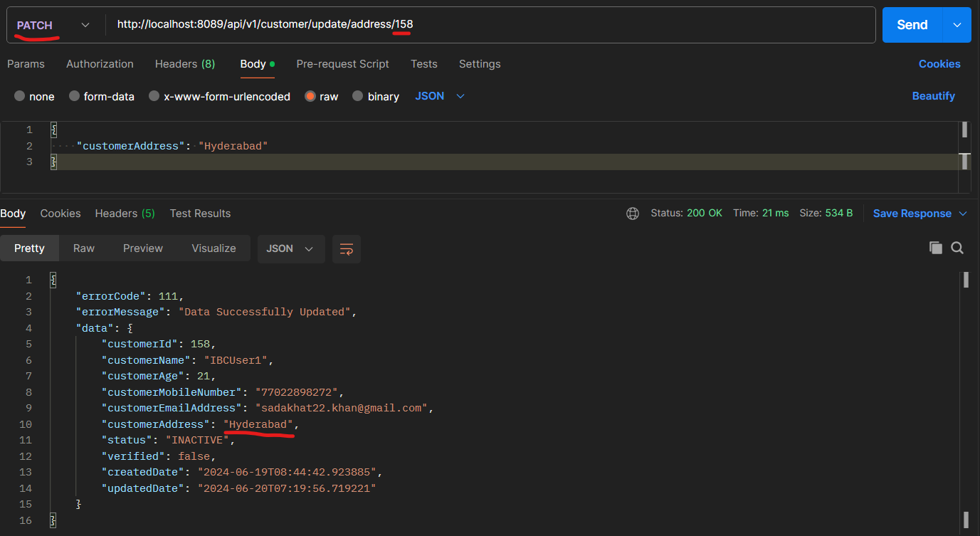
Task: Select the 'none' body type radio
Action: coord(20,96)
